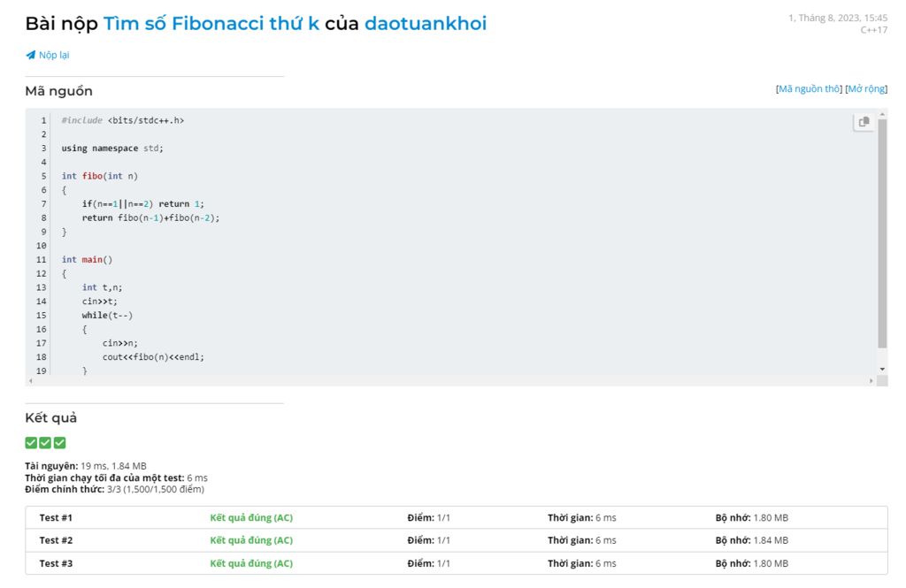Image resolution: width=906 pixels, height=588 pixels.
Task: Click the third green checkmark result icon
Action: click(x=59, y=443)
